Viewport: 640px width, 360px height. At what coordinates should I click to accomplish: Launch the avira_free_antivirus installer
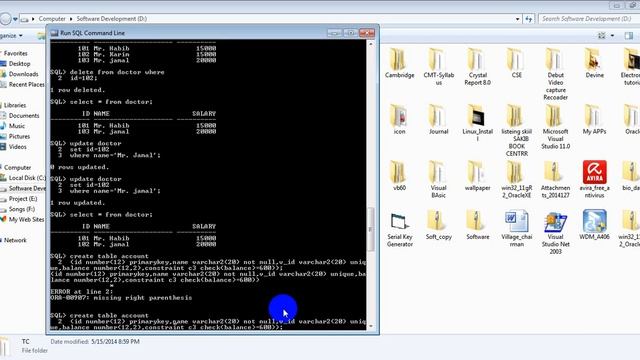click(x=594, y=179)
